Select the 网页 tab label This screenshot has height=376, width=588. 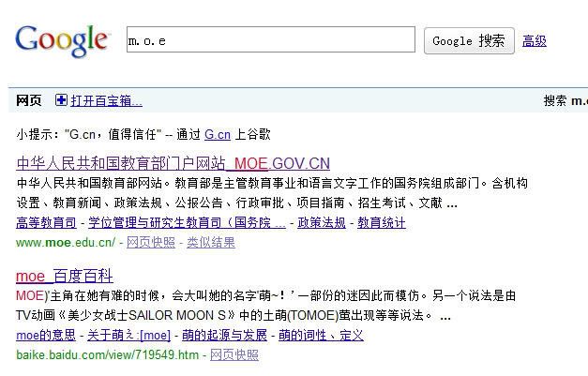pos(28,100)
